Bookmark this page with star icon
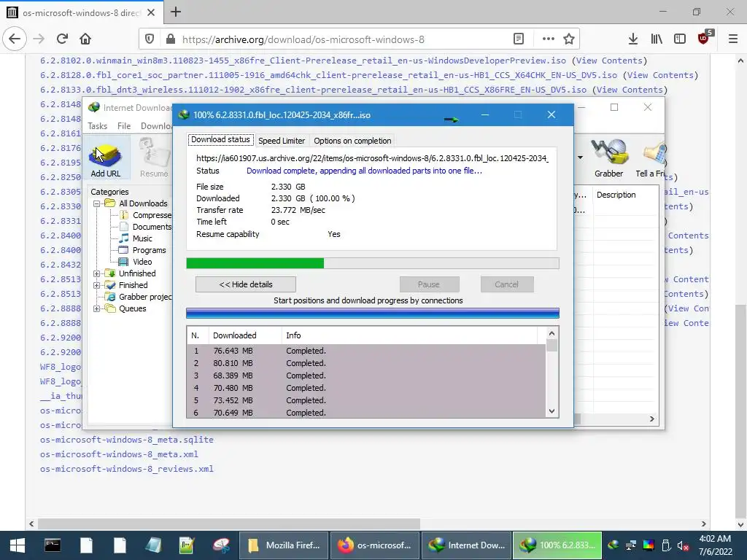This screenshot has width=747, height=560. pyautogui.click(x=569, y=39)
